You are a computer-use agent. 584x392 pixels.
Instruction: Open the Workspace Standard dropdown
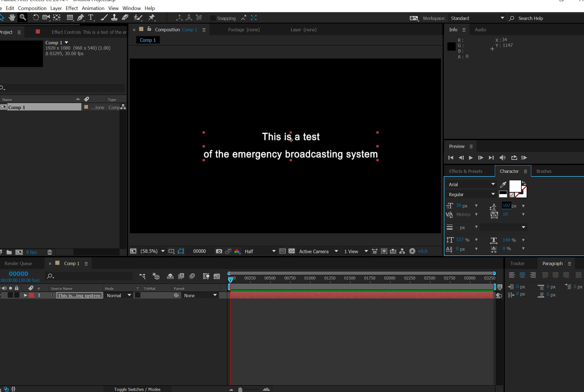(x=477, y=18)
